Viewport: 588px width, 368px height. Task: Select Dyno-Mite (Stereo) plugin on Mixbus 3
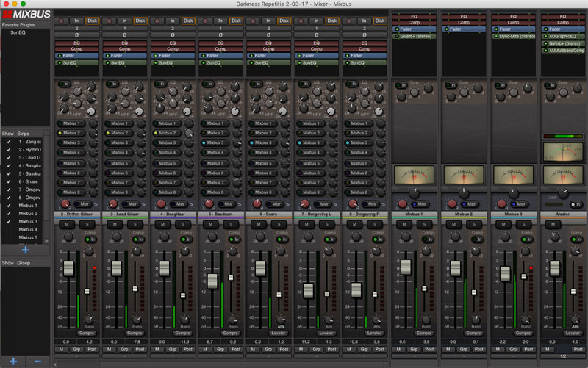[x=514, y=36]
